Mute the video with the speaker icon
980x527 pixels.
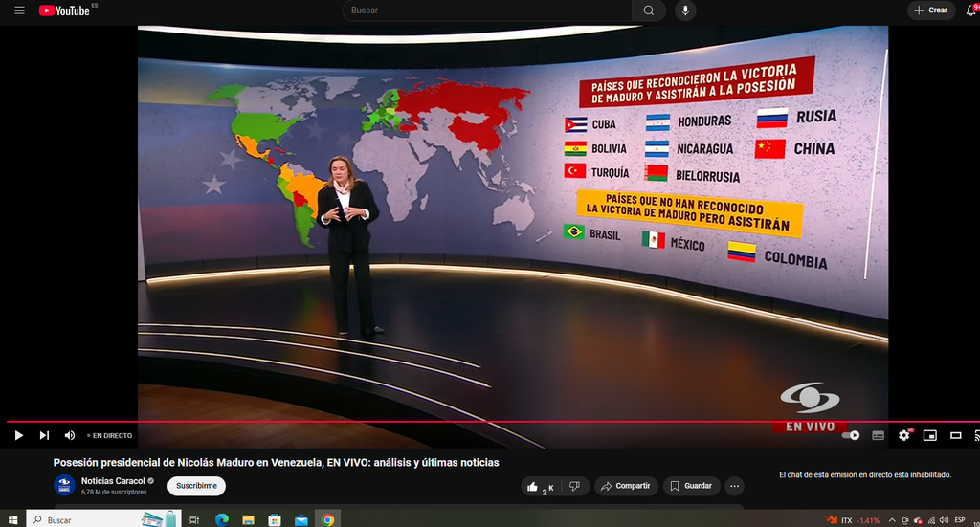click(69, 435)
